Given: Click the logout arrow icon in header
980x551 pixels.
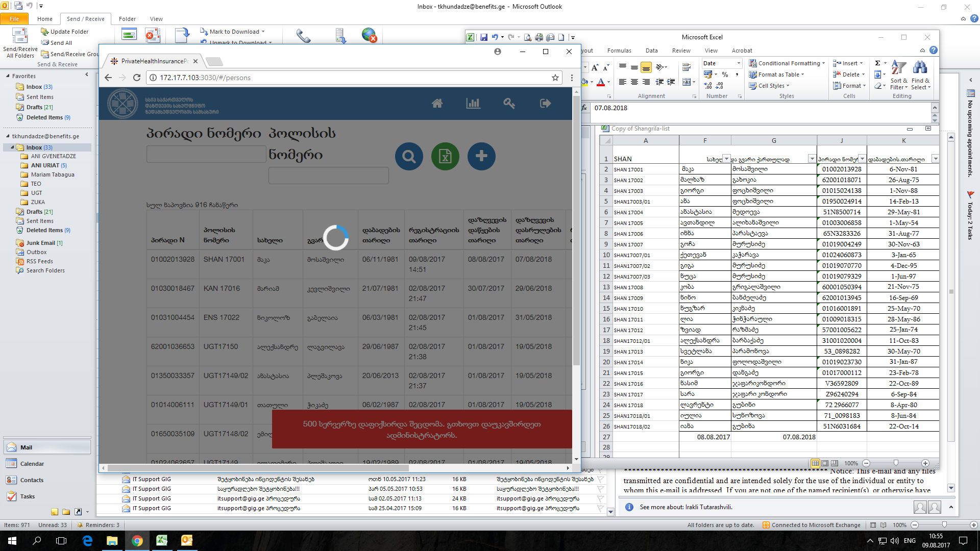Looking at the screenshot, I should [545, 104].
